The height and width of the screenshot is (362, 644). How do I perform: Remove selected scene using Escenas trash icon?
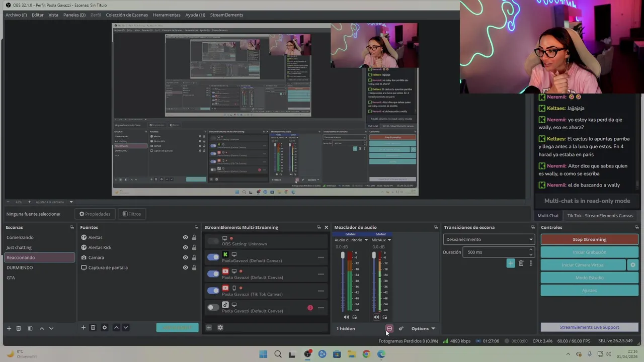(x=19, y=328)
